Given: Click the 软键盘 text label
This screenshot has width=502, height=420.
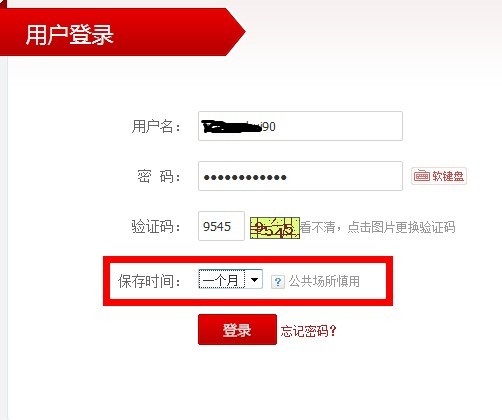Looking at the screenshot, I should (448, 176).
